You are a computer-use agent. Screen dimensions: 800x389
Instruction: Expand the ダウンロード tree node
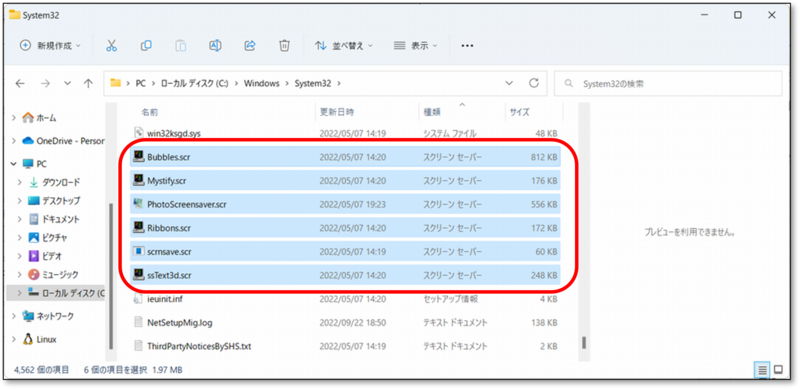[x=20, y=182]
